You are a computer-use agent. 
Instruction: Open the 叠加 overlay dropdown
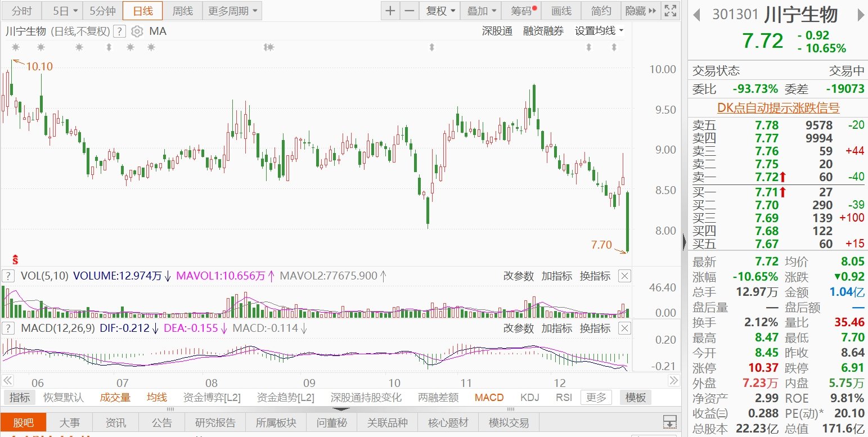pos(482,11)
